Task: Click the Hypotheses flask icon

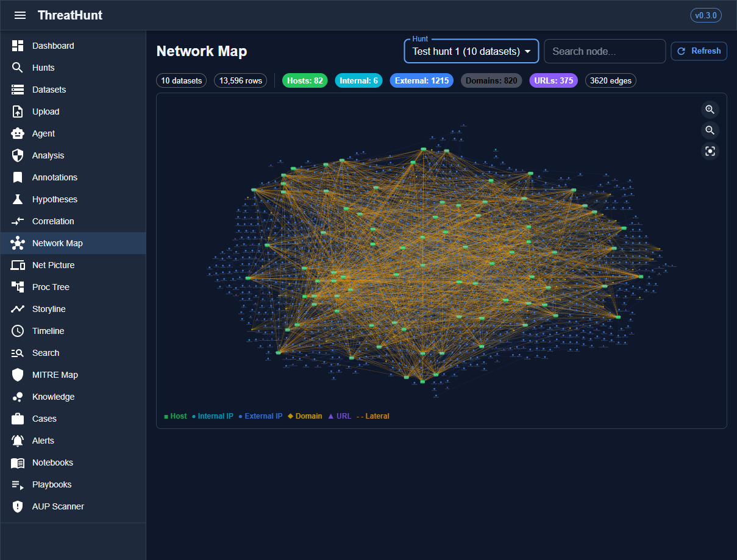Action: coord(18,199)
